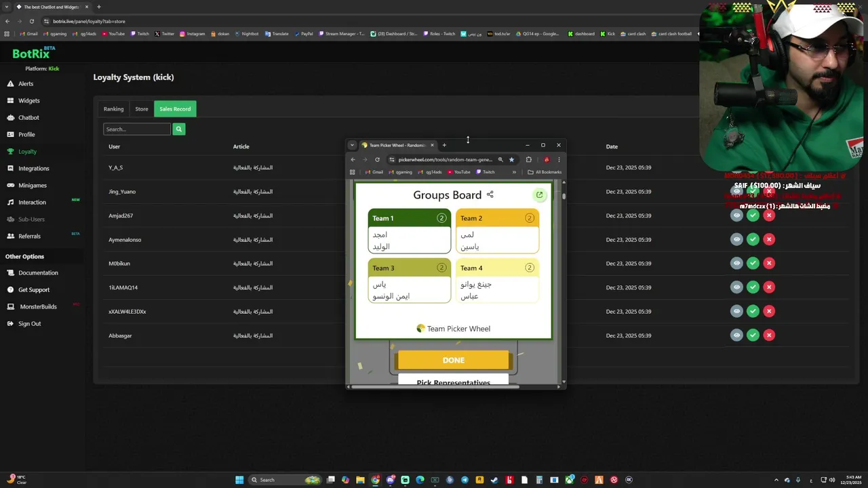View 1iLAMAQ14 sale with eye icon
Screen dimensions: 868x488
(x=736, y=287)
